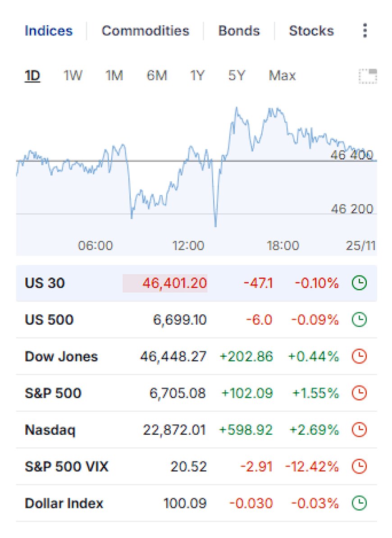
Task: Show the Max chart range
Action: tap(282, 75)
